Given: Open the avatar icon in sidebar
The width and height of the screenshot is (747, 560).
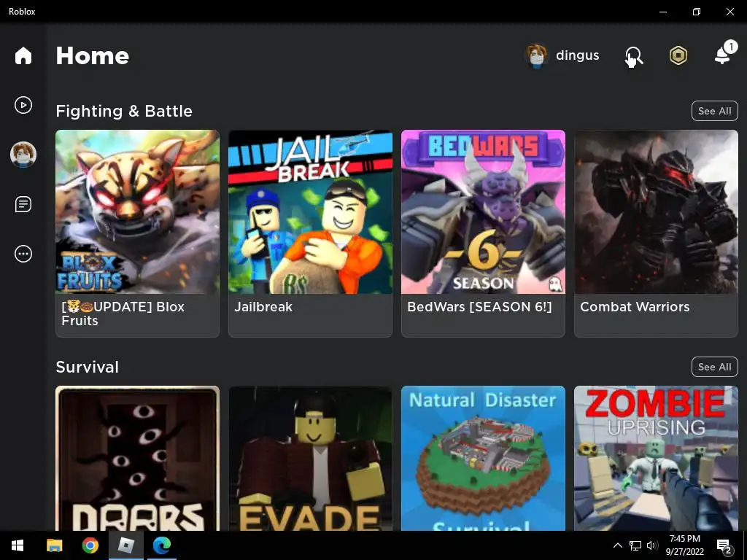Looking at the screenshot, I should point(23,155).
